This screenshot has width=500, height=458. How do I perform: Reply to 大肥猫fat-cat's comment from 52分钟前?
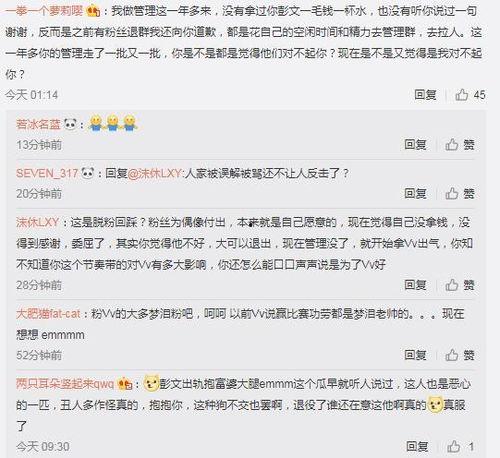415,355
